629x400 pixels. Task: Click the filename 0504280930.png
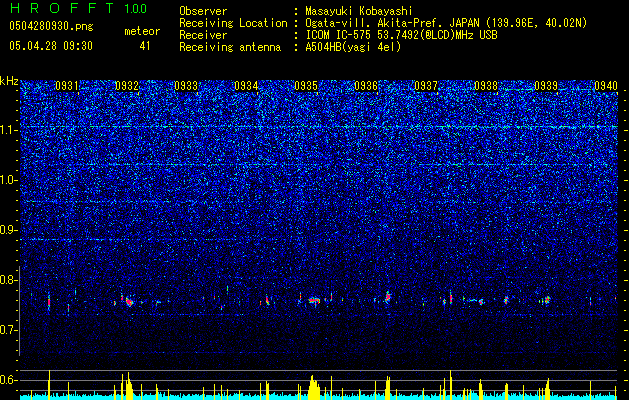(x=51, y=26)
